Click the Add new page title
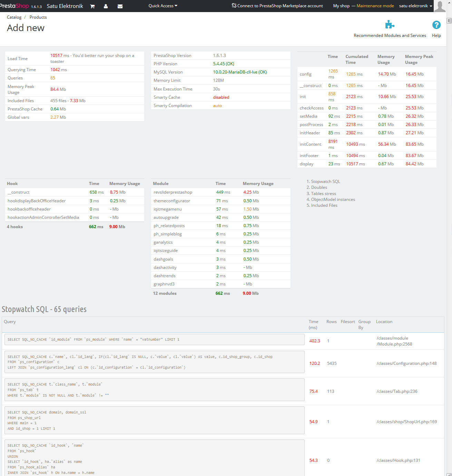This screenshot has width=452, height=476. click(26, 28)
